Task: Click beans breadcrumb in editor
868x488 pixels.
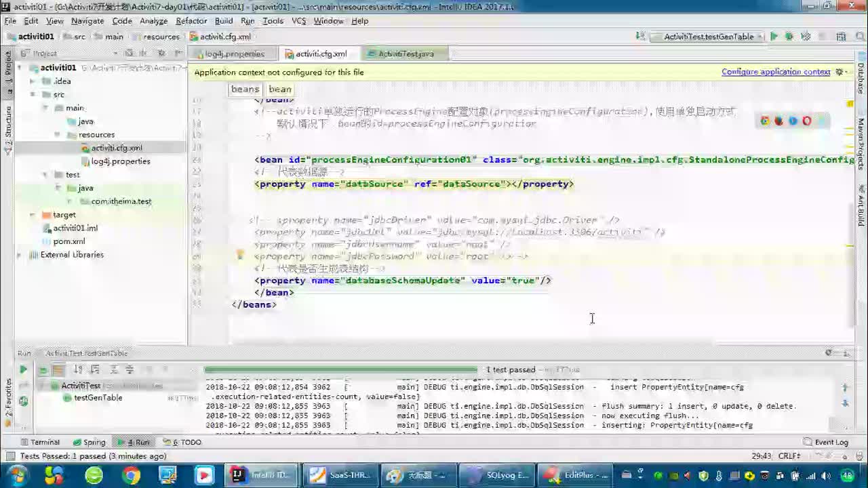Action: 245,89
